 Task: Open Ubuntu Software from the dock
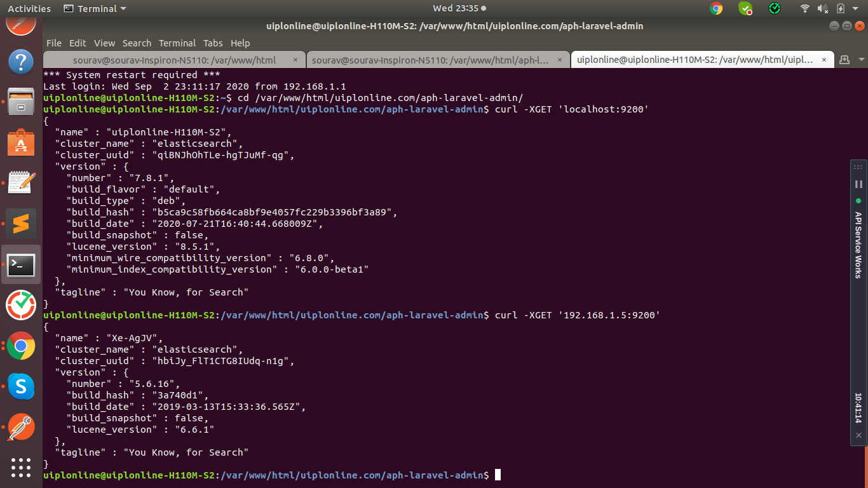21,142
